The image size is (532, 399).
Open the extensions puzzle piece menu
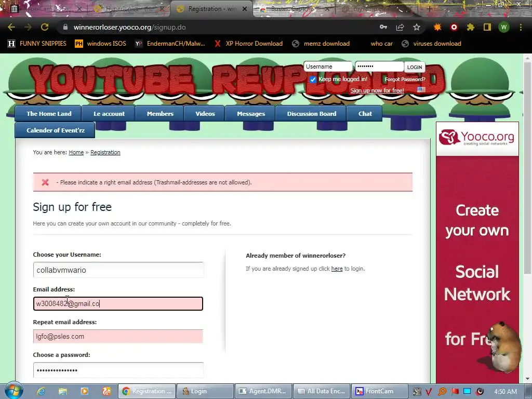(x=471, y=27)
